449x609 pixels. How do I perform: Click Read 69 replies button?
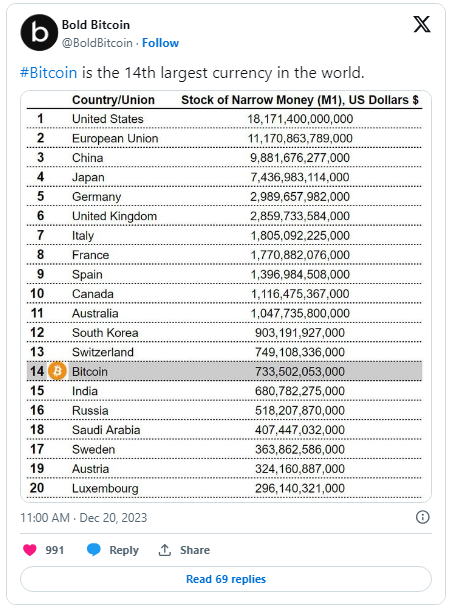[x=226, y=579]
